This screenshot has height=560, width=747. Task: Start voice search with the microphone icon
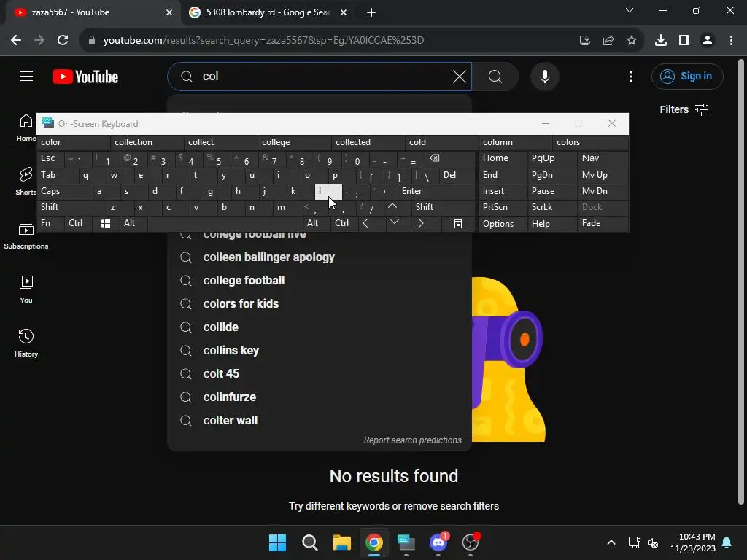pyautogui.click(x=544, y=76)
